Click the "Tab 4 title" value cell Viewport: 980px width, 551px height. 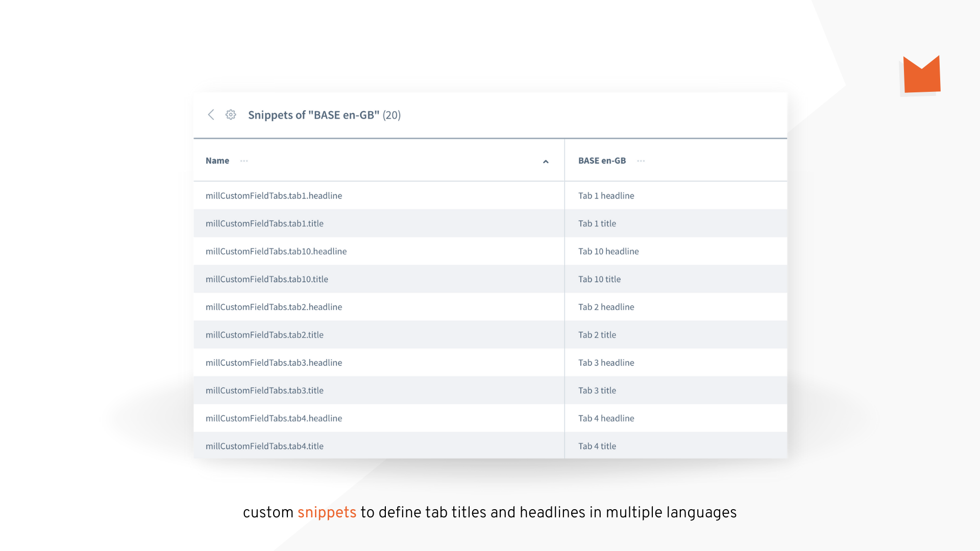(x=676, y=445)
